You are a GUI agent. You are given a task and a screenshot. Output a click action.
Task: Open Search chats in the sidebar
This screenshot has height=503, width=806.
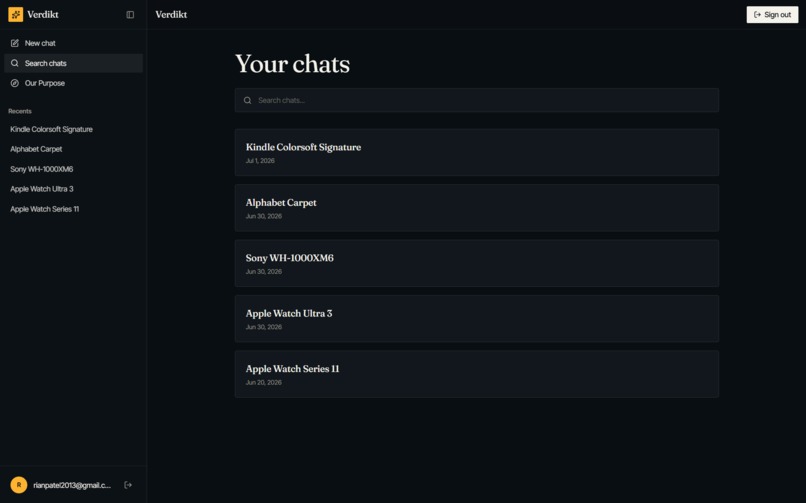pyautogui.click(x=74, y=63)
